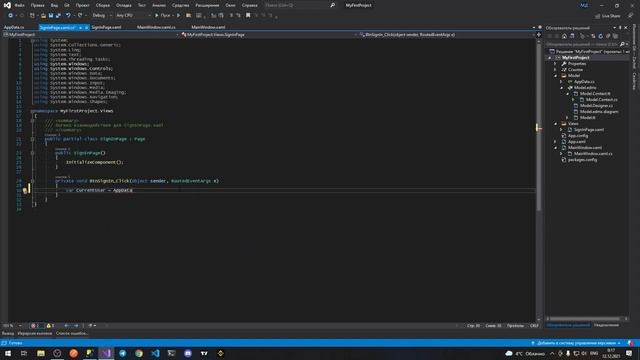Image resolution: width=640 pixels, height=360 pixels.
Task: Collapse the Model.edmx node
Action: point(562,88)
